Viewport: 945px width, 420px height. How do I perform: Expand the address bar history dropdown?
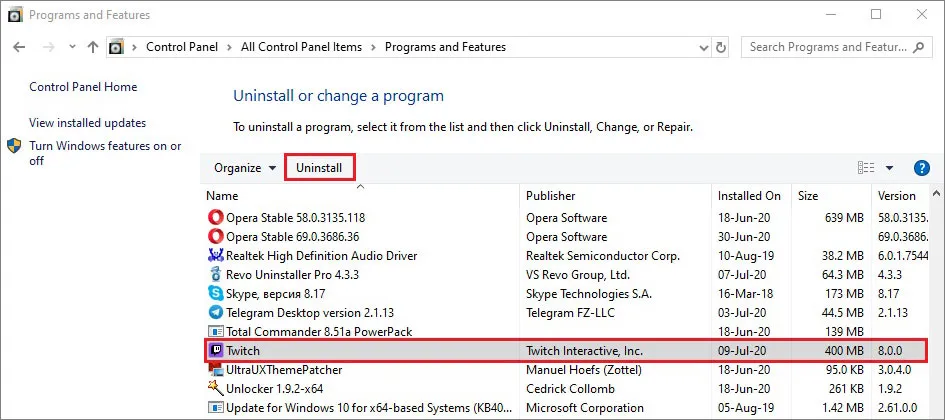pos(703,47)
